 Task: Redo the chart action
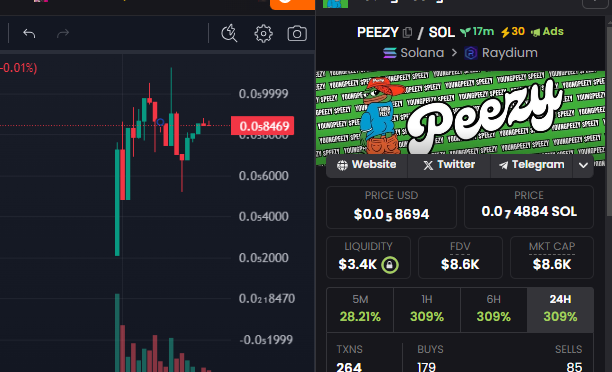62,34
